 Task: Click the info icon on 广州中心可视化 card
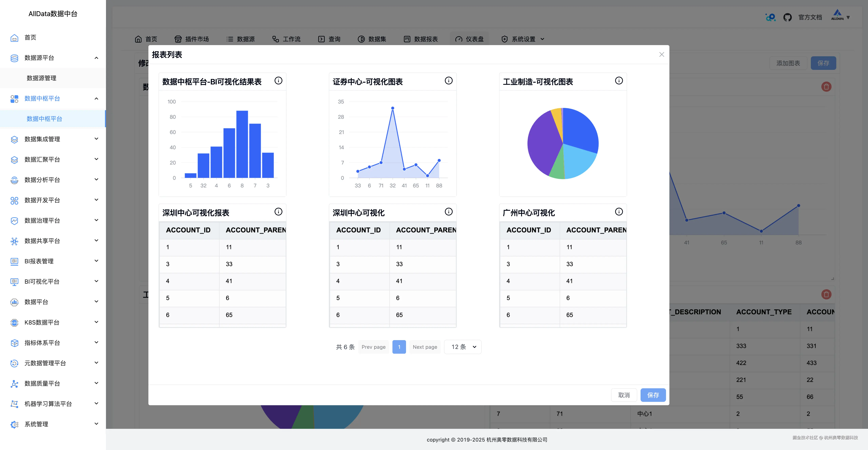pyautogui.click(x=619, y=212)
